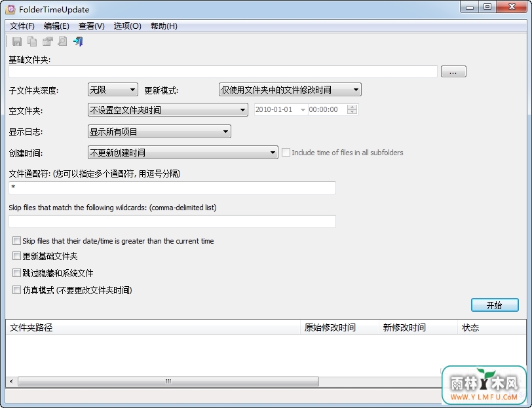Click the 开始 button
This screenshot has height=408, width=532.
[x=495, y=305]
